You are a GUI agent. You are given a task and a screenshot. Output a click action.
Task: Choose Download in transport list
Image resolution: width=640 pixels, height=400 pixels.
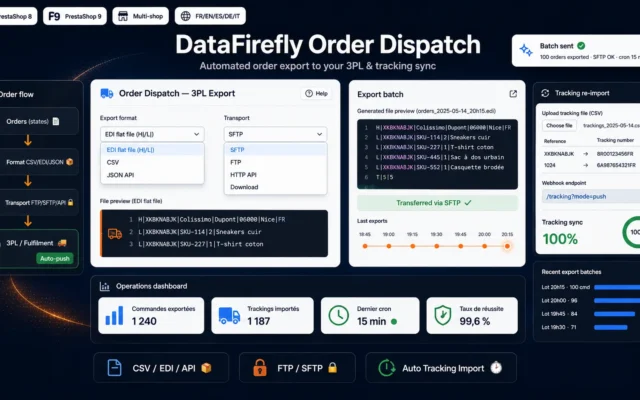pyautogui.click(x=276, y=187)
